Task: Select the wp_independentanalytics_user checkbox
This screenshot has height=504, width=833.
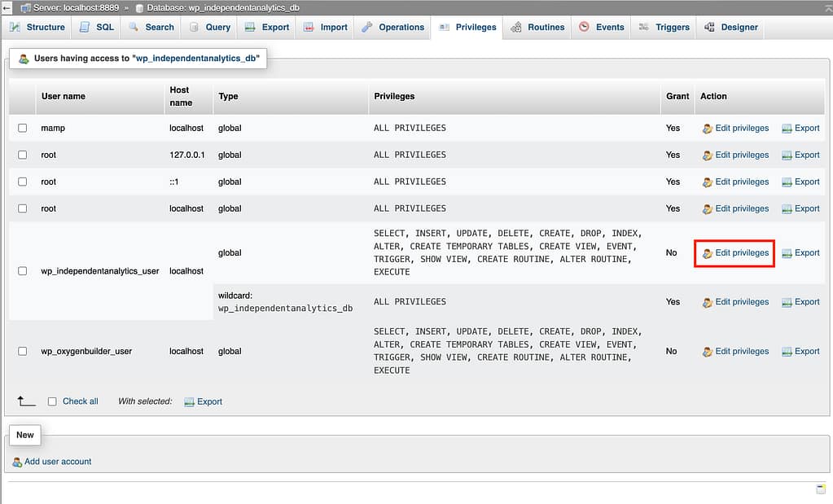Action: pos(23,271)
